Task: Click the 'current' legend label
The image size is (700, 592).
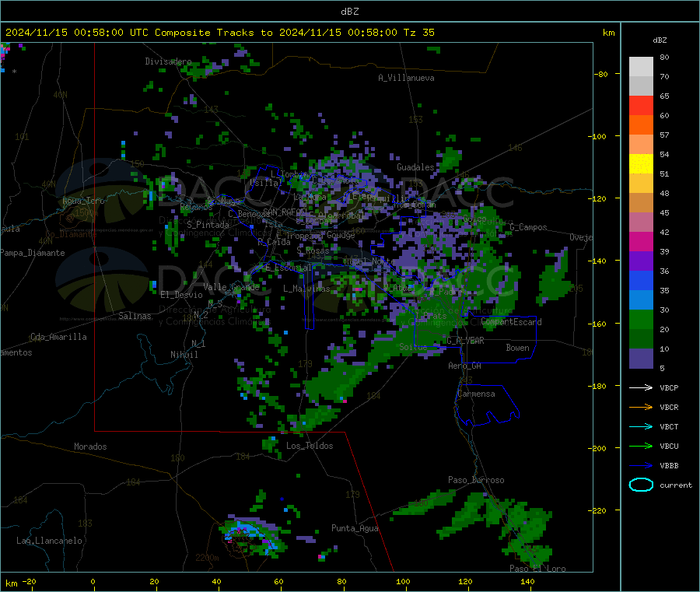Action: [x=676, y=485]
